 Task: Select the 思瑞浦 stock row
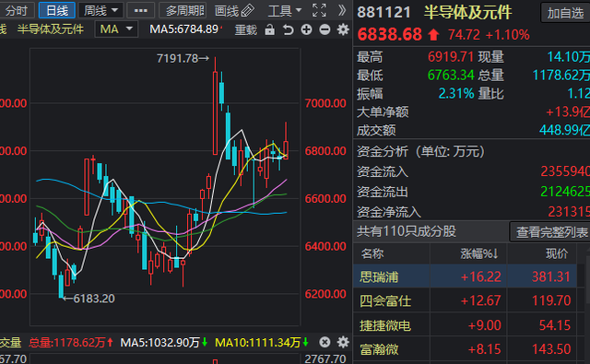point(465,276)
